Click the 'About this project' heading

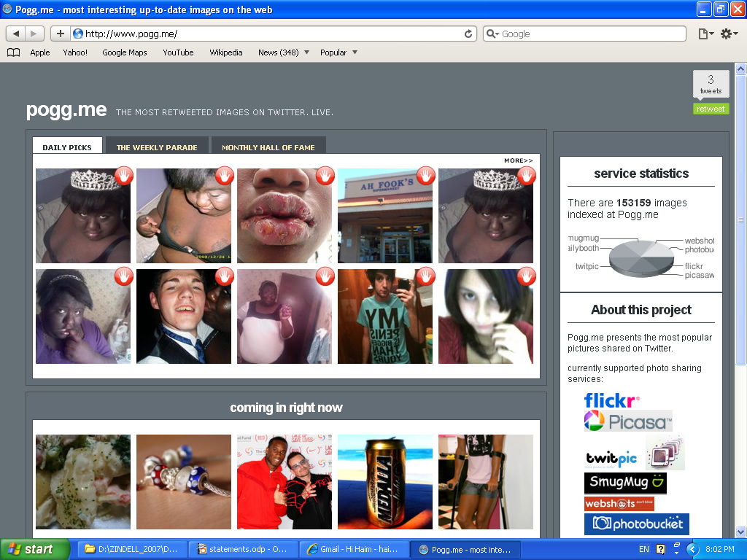(x=641, y=309)
